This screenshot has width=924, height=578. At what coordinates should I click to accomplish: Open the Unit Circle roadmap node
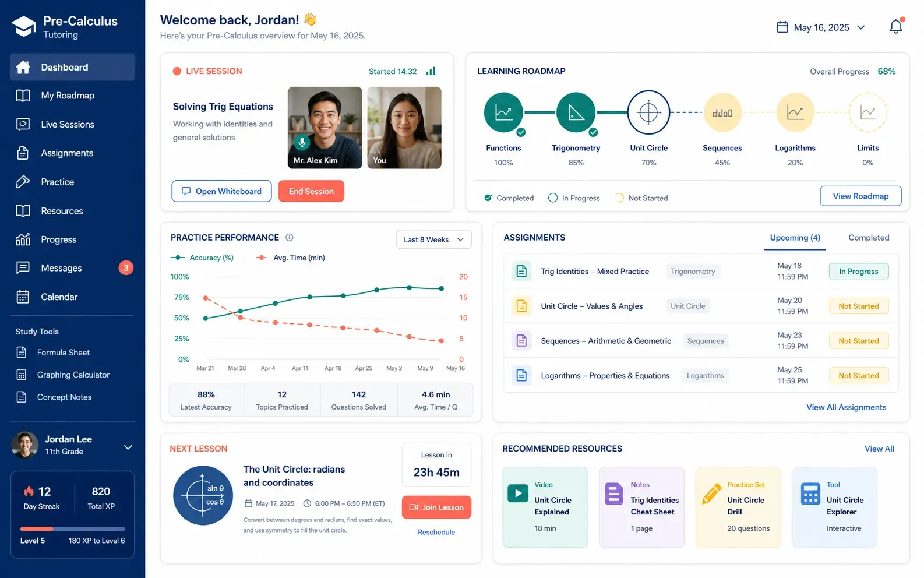[648, 112]
